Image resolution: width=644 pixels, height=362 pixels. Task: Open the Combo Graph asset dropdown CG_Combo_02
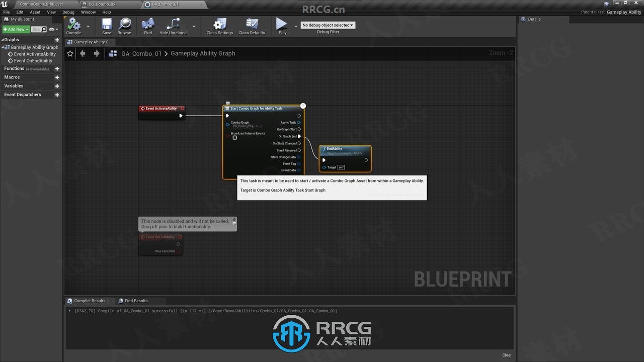pos(244,126)
